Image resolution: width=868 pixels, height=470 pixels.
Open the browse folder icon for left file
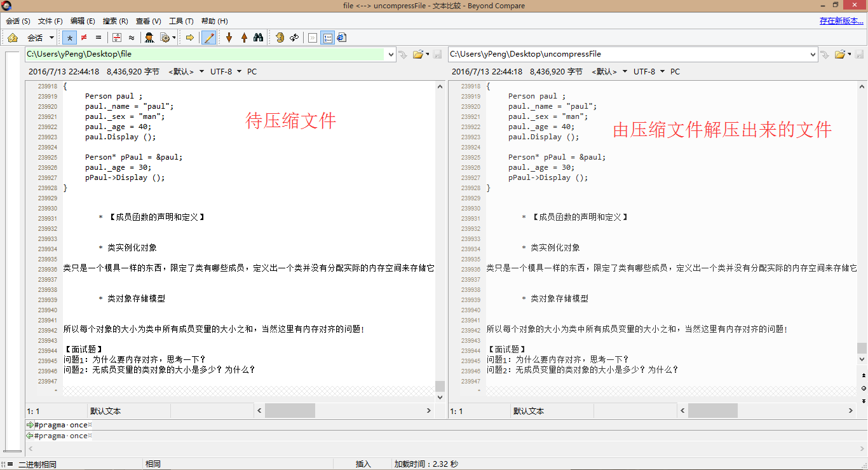pyautogui.click(x=417, y=55)
